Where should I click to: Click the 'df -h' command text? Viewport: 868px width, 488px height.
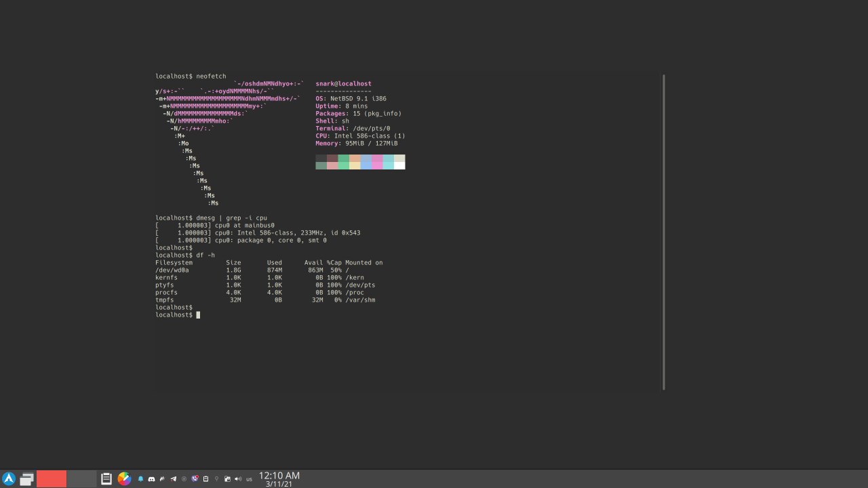(205, 256)
